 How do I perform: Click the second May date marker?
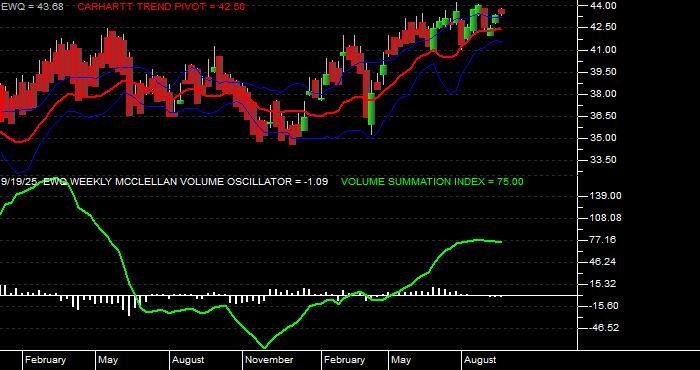pyautogui.click(x=401, y=360)
